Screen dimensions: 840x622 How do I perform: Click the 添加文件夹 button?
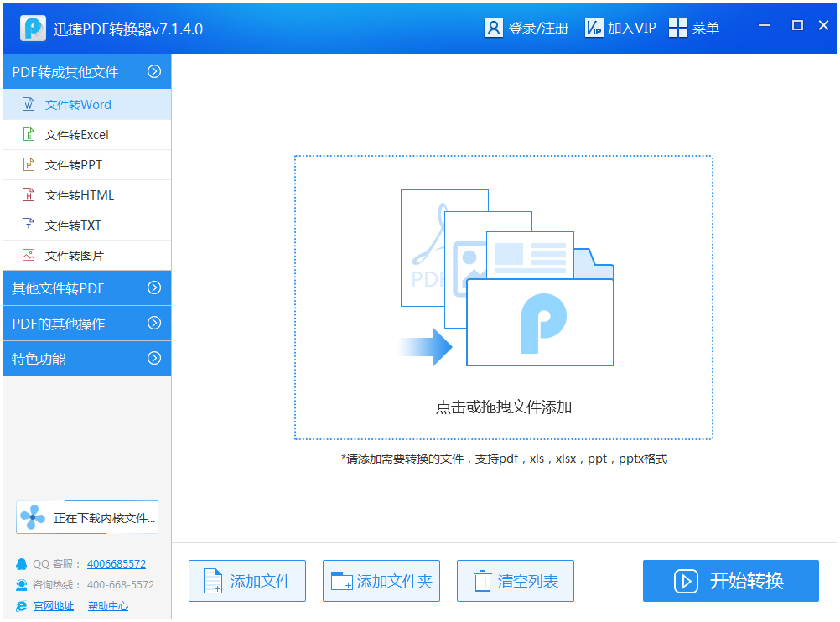[381, 581]
